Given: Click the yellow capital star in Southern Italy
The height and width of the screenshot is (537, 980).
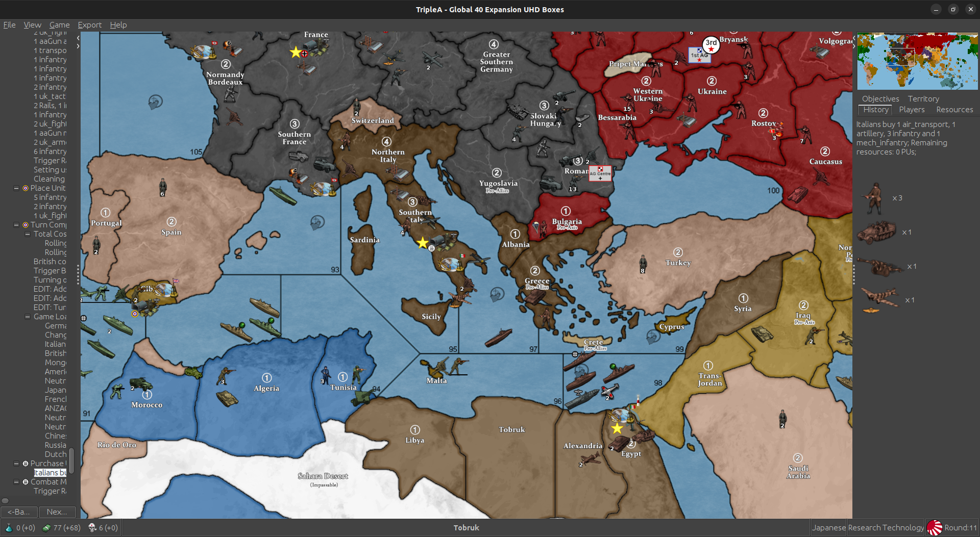Looking at the screenshot, I should tap(423, 243).
